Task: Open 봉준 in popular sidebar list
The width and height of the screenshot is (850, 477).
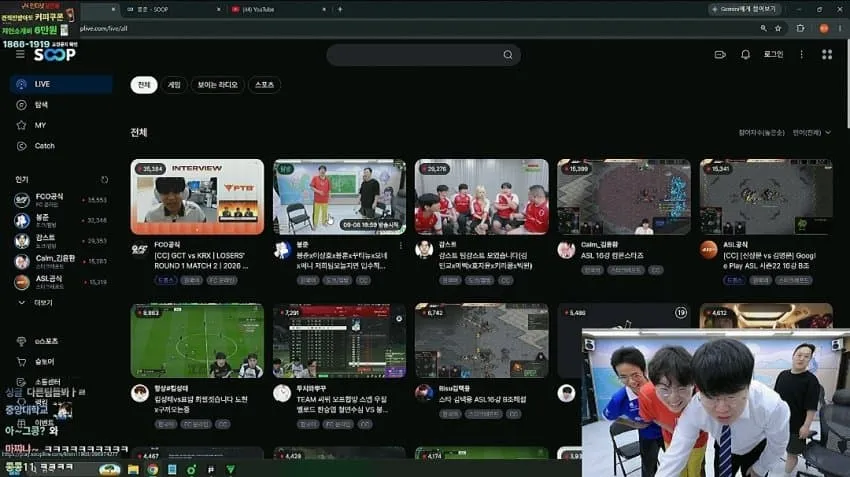Action: click(x=61, y=220)
